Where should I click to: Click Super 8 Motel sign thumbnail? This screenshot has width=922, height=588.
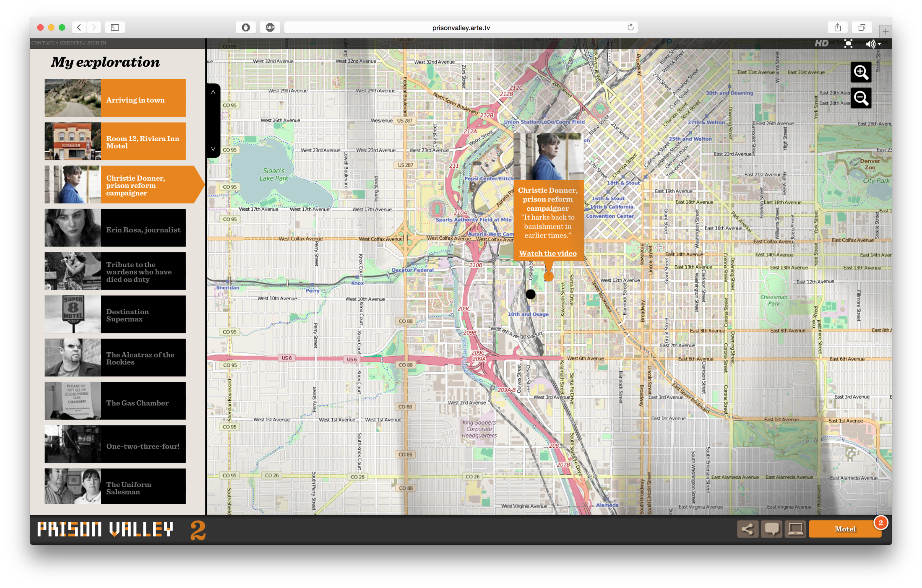(73, 315)
